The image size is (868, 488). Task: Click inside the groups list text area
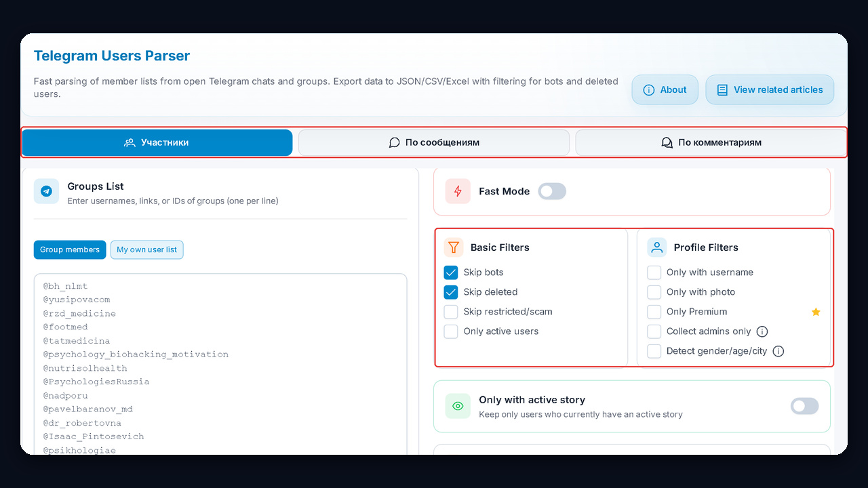pos(220,364)
